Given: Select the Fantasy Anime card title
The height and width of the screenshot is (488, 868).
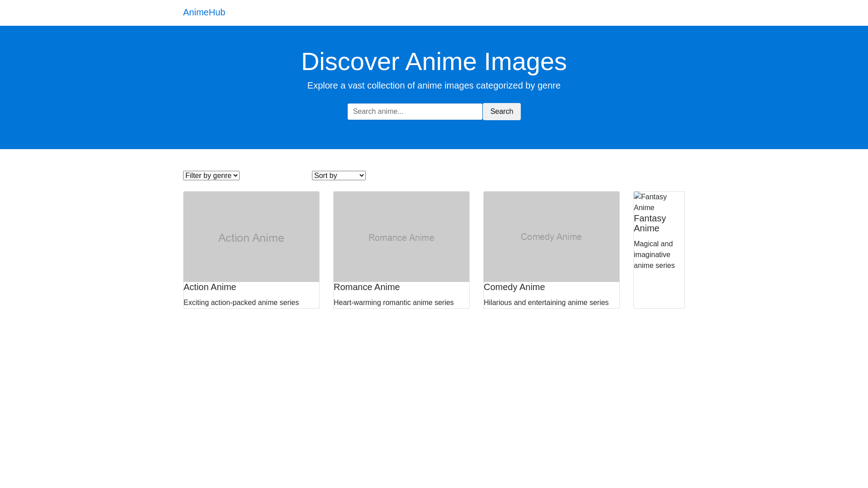Looking at the screenshot, I should 650,223.
